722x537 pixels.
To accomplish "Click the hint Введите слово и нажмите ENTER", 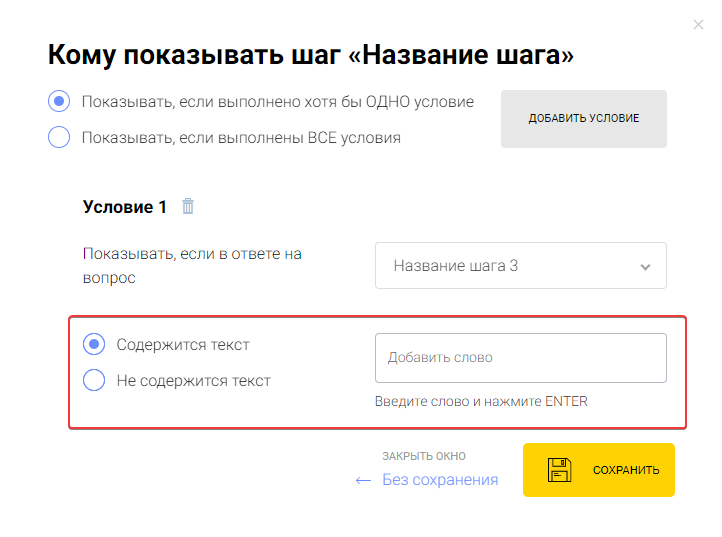I will (481, 402).
